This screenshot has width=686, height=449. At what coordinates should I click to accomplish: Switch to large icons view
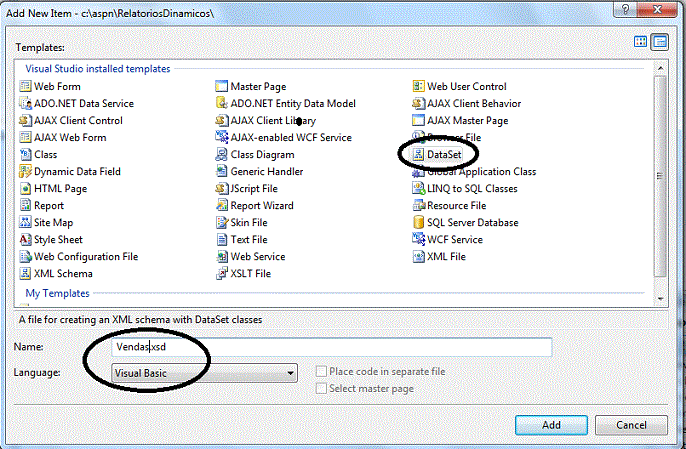[641, 42]
